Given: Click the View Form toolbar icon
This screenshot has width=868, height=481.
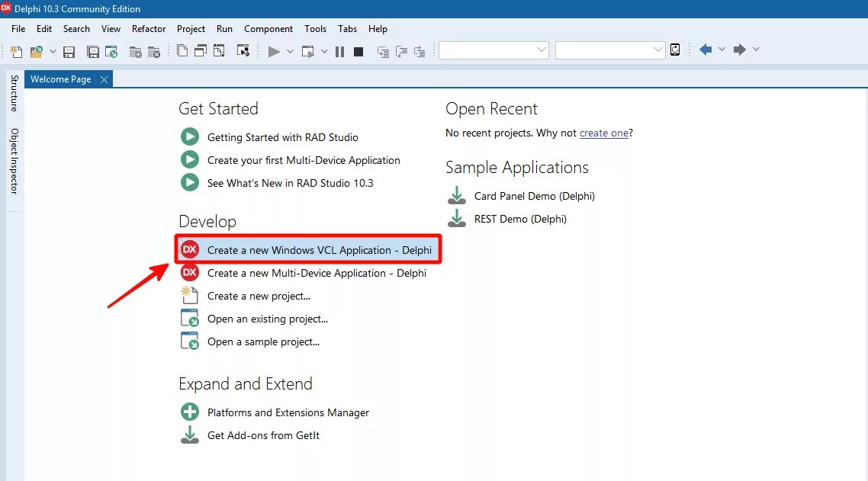Looking at the screenshot, I should [201, 51].
